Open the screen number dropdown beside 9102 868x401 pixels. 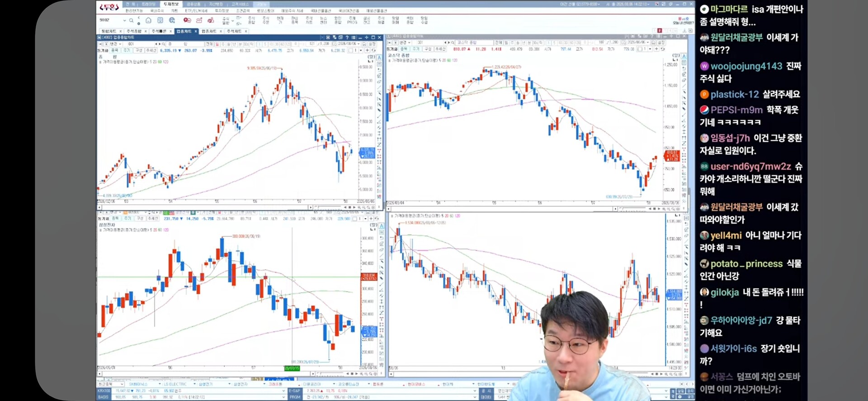(x=124, y=20)
